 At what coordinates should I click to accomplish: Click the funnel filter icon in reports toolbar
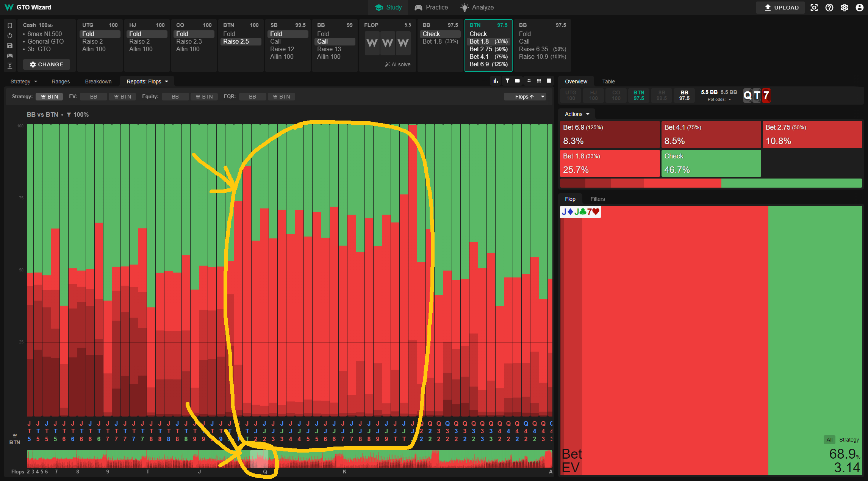[507, 81]
